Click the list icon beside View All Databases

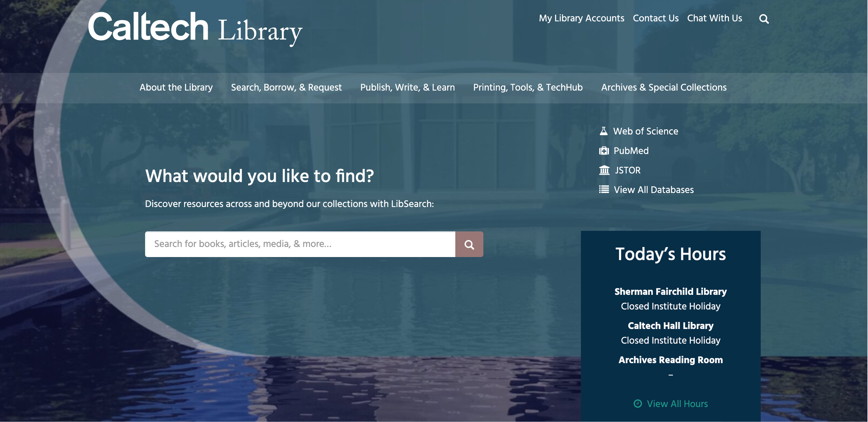coord(604,190)
